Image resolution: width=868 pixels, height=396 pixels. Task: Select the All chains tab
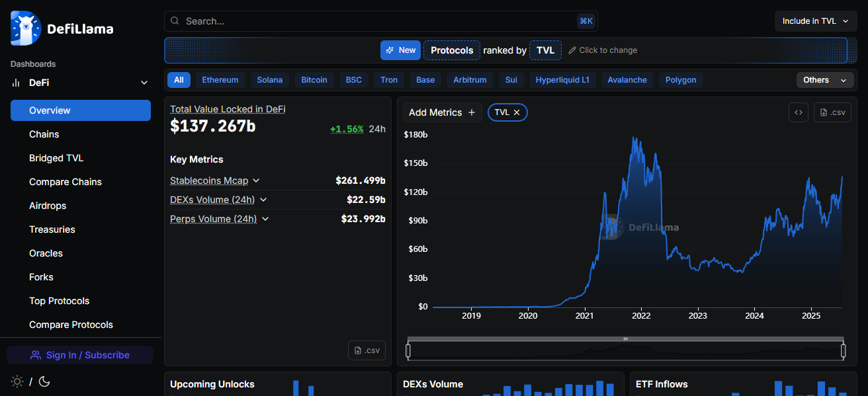[179, 80]
